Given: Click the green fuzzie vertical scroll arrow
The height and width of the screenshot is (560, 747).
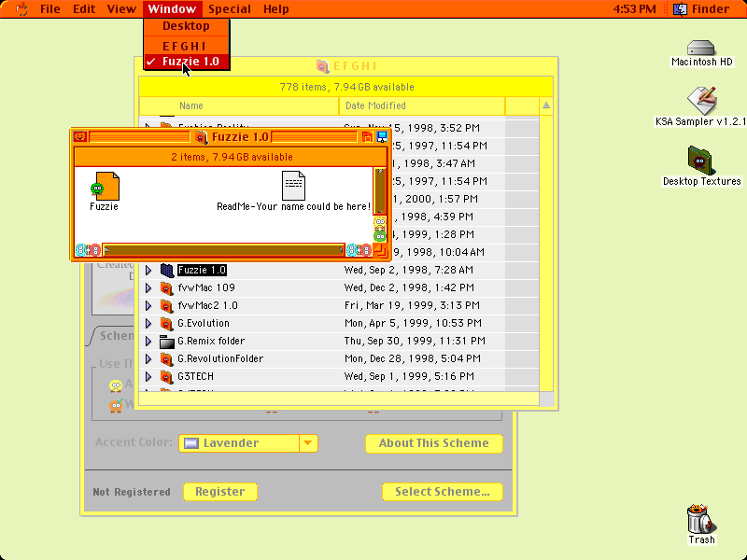Looking at the screenshot, I should [380, 236].
